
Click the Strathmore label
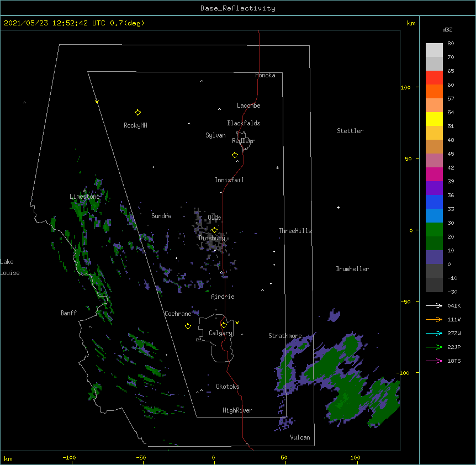pos(285,336)
